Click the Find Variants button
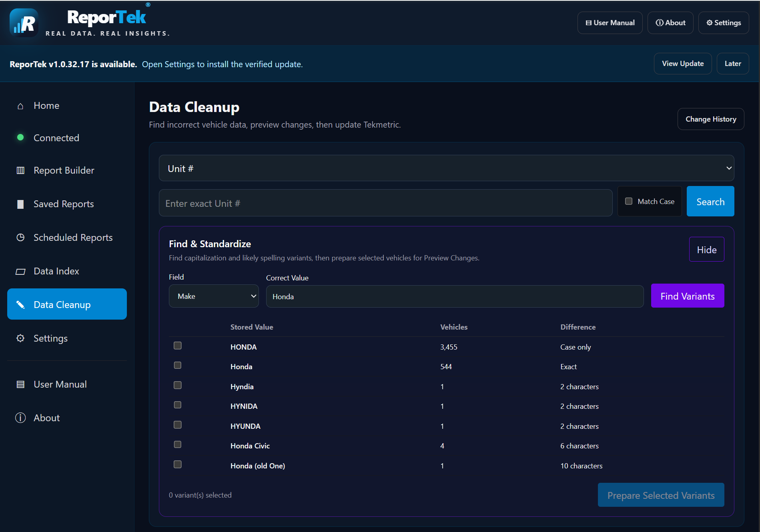 click(687, 296)
